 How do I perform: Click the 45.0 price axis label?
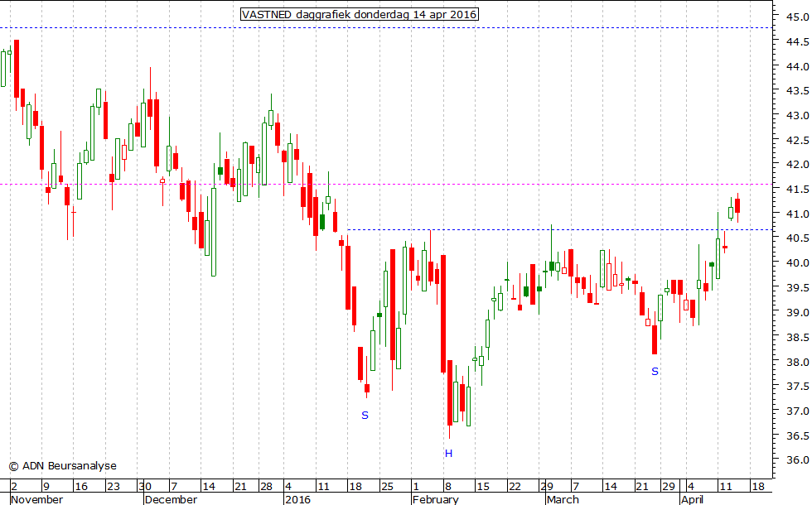coord(797,17)
